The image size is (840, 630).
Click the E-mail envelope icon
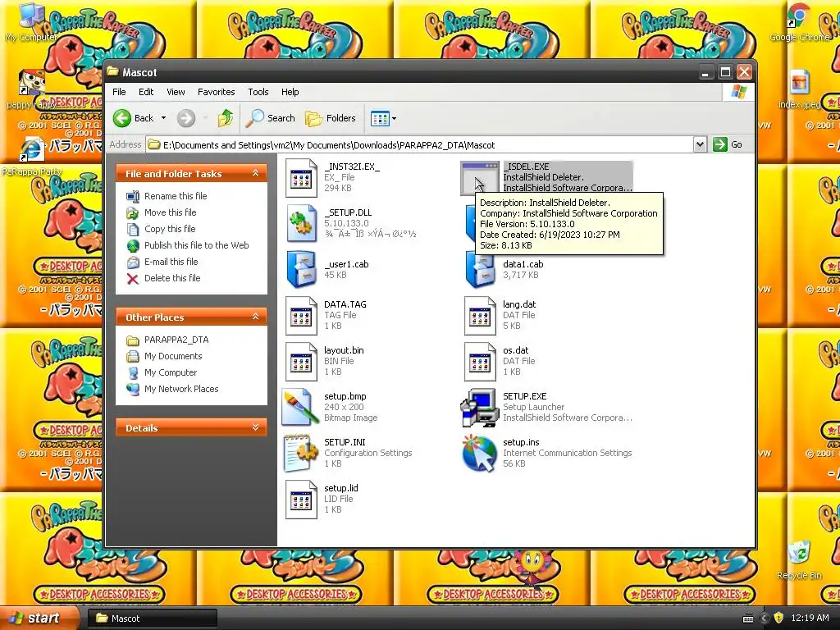pos(132,262)
